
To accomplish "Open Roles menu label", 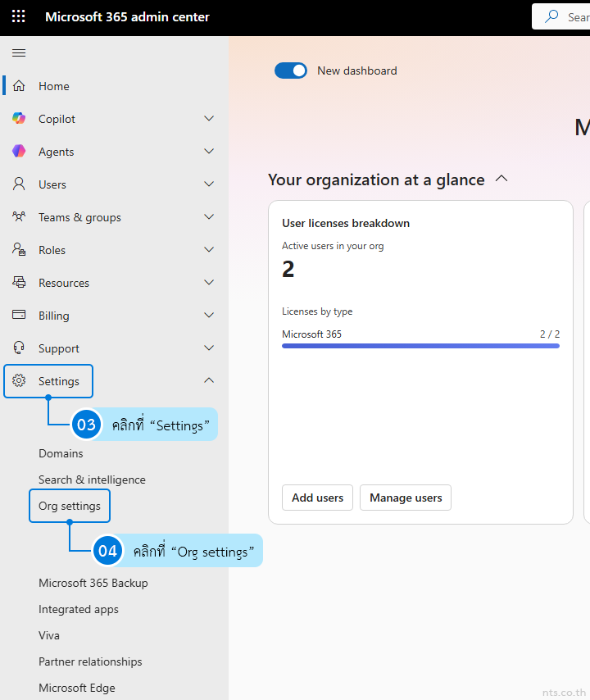I will [52, 250].
